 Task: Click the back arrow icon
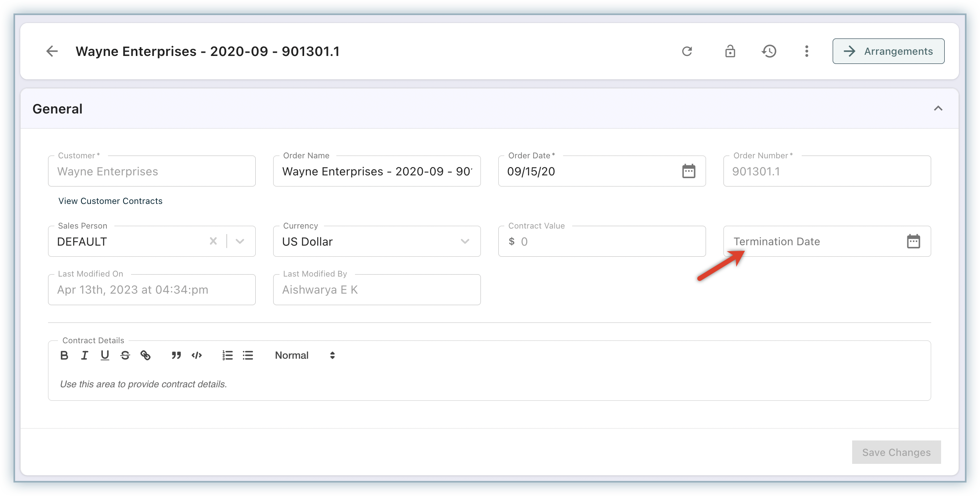click(52, 51)
